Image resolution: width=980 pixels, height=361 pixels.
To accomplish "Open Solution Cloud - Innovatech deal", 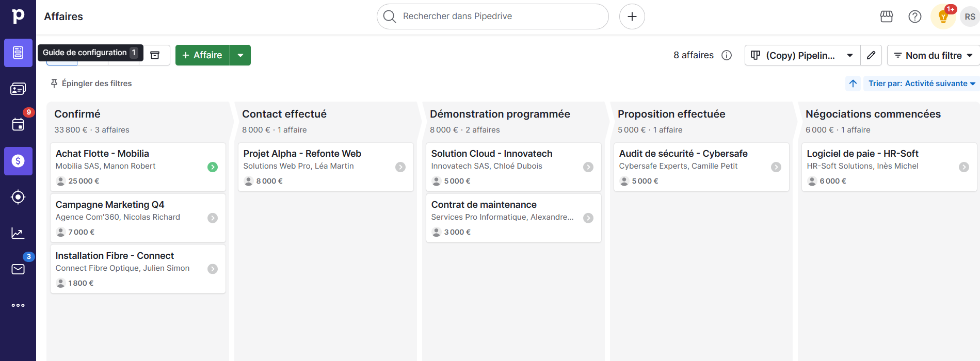I will [x=492, y=154].
